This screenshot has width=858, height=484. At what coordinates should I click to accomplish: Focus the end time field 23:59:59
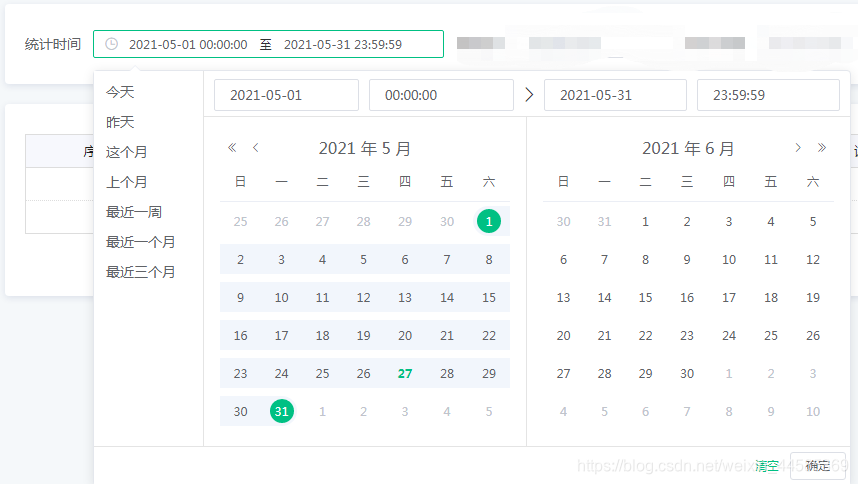pos(768,95)
